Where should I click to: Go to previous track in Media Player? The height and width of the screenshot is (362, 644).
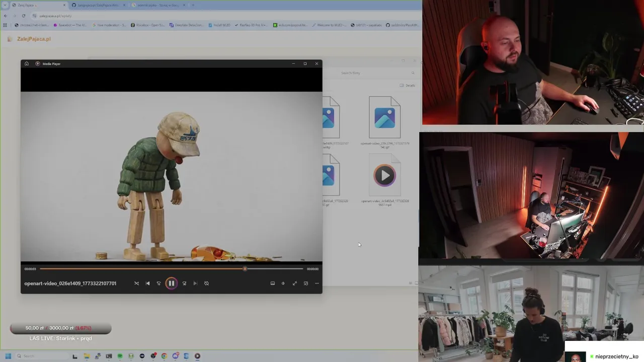click(x=147, y=284)
